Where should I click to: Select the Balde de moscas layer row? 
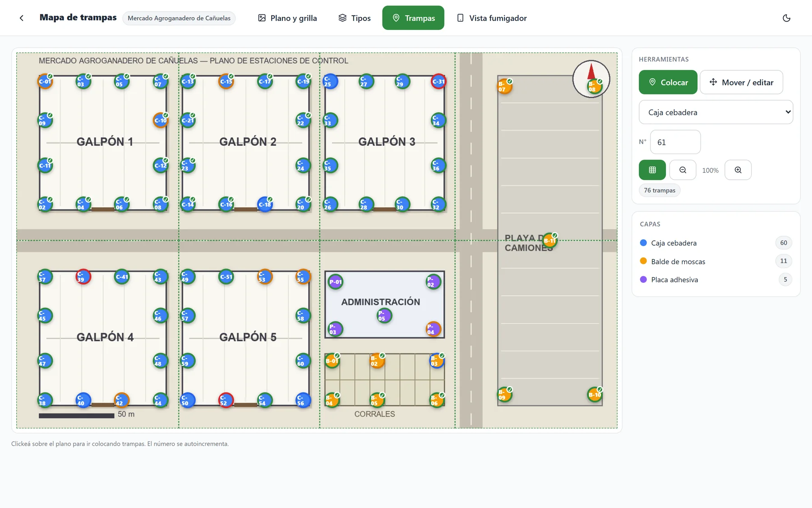point(715,261)
